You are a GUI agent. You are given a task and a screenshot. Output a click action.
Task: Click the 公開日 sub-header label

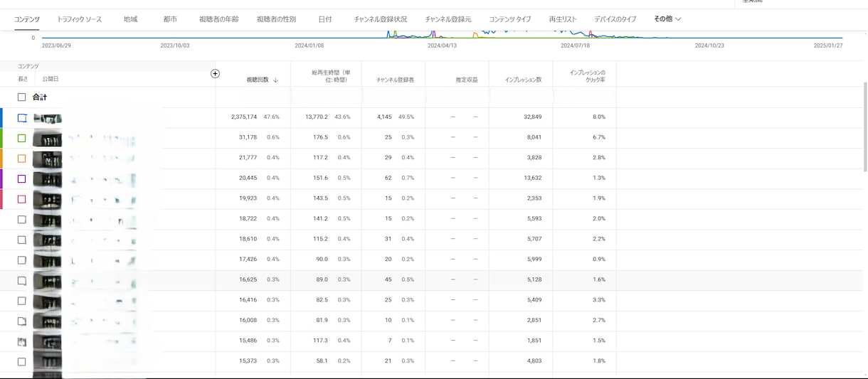tap(51, 79)
